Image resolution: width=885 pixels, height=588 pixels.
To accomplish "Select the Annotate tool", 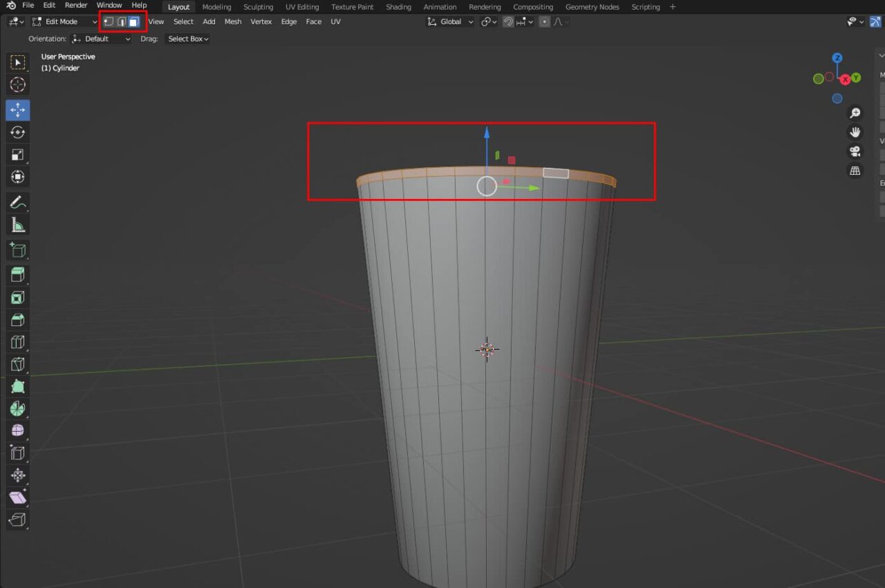I will tap(17, 202).
